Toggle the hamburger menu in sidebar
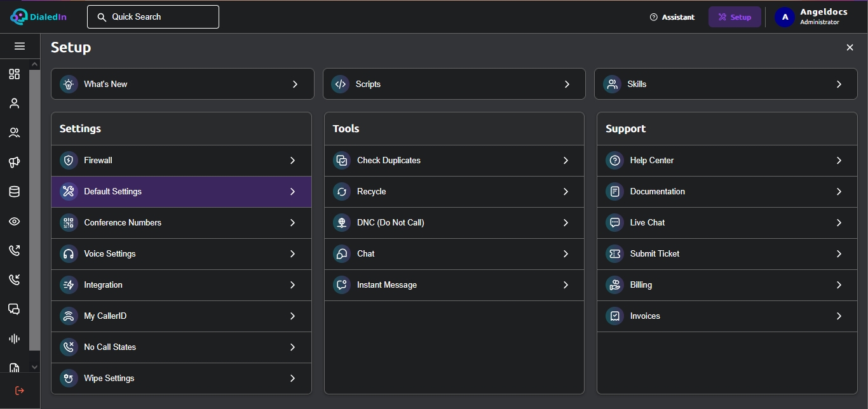This screenshot has height=409, width=868. (x=20, y=46)
